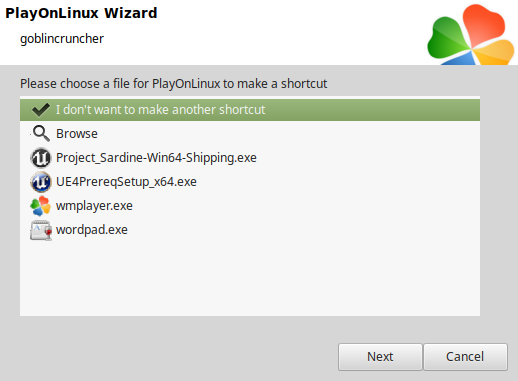Choose the Browse entry in the list
Image resolution: width=518 pixels, height=381 pixels.
click(250, 134)
